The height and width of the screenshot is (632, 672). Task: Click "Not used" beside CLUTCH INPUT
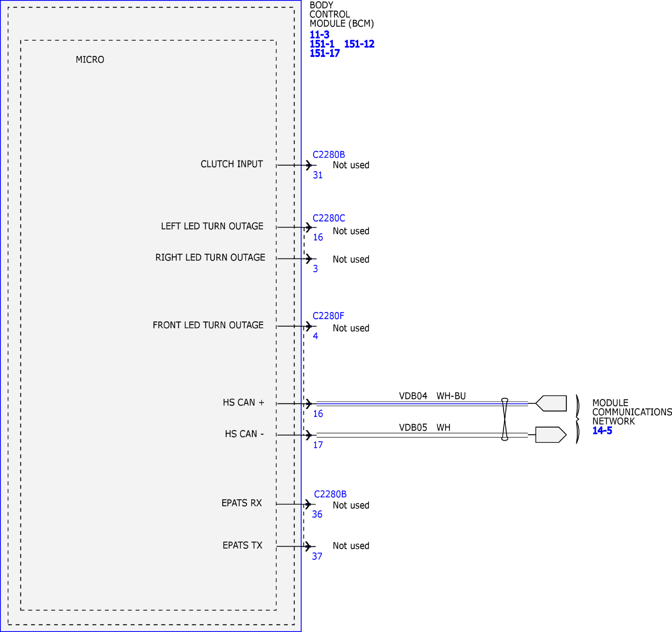[x=351, y=165]
